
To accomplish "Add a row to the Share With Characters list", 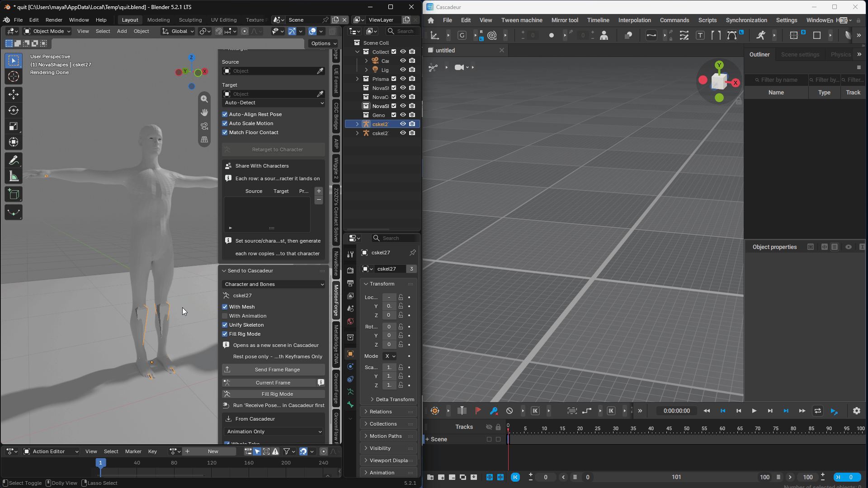I will [x=319, y=191].
